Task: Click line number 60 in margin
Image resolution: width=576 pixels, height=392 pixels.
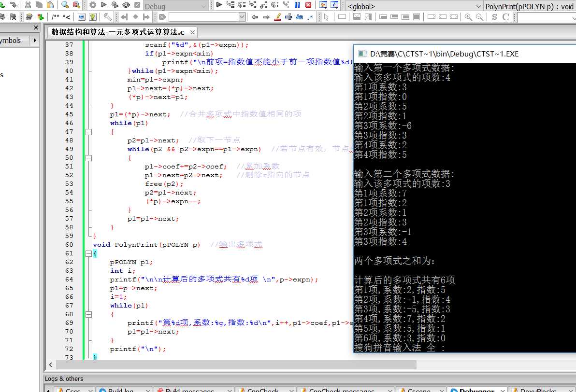Action: (x=69, y=245)
